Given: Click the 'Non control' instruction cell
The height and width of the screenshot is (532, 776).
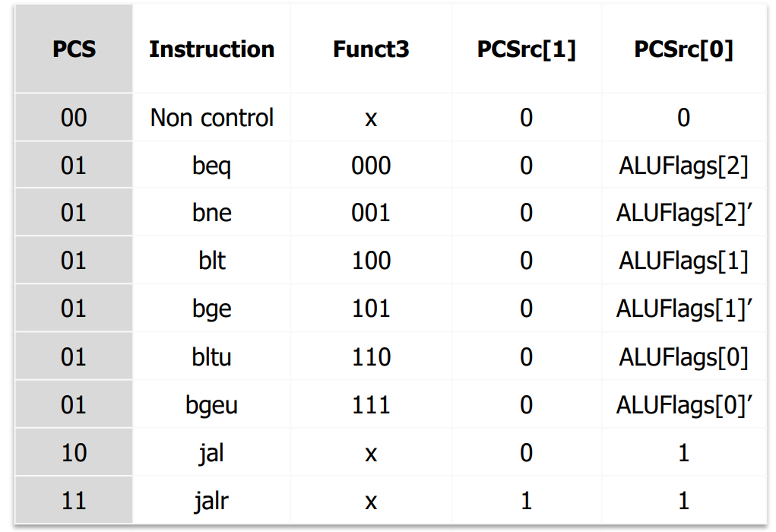Looking at the screenshot, I should tap(212, 118).
